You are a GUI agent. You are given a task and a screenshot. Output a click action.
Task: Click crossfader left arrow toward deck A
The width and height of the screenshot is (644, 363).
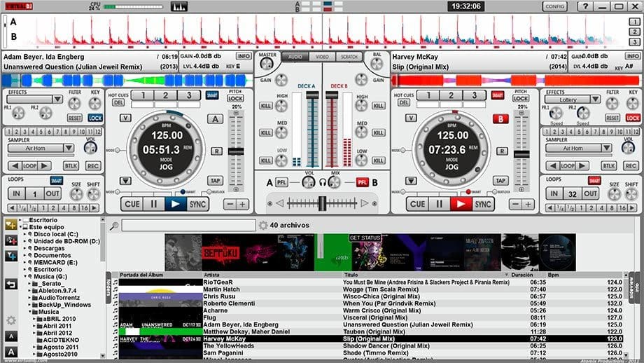point(280,203)
